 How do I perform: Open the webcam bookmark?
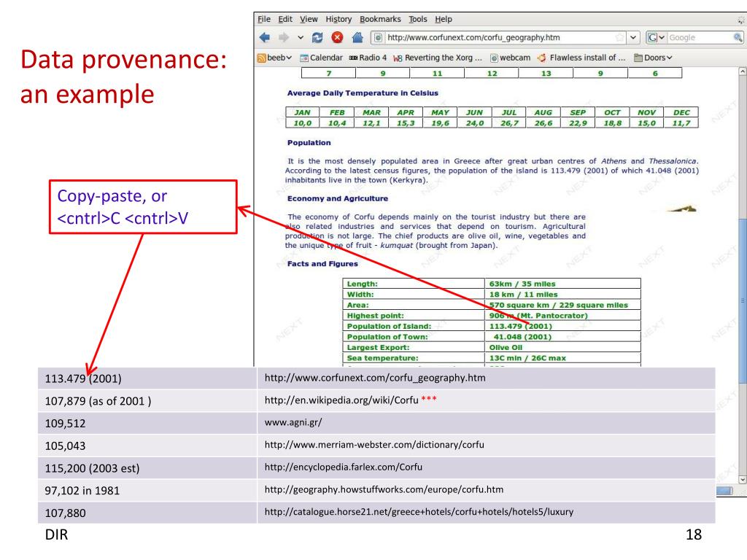point(510,58)
